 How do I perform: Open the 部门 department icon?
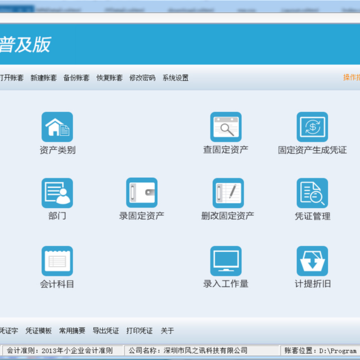click(x=57, y=193)
